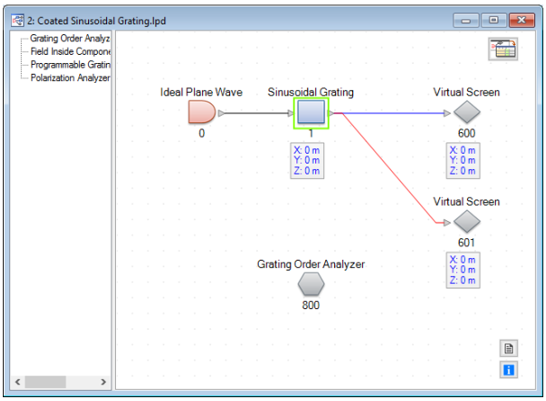Select the Virtual Screen 601 diamond icon
546x401 pixels.
pos(467,222)
